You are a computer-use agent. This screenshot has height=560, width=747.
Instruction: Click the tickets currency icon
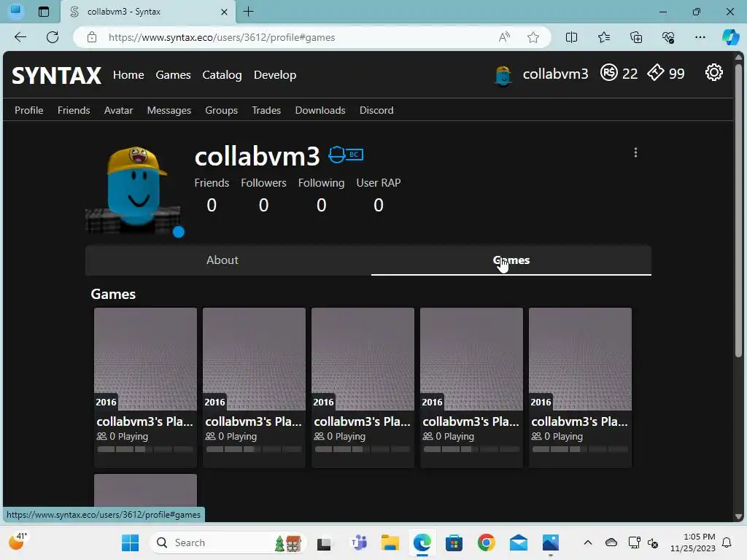[x=656, y=73]
